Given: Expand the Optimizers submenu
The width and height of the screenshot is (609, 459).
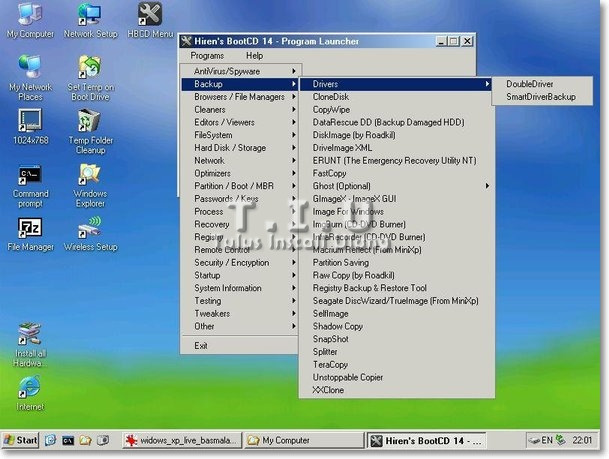Looking at the screenshot, I should click(240, 174).
